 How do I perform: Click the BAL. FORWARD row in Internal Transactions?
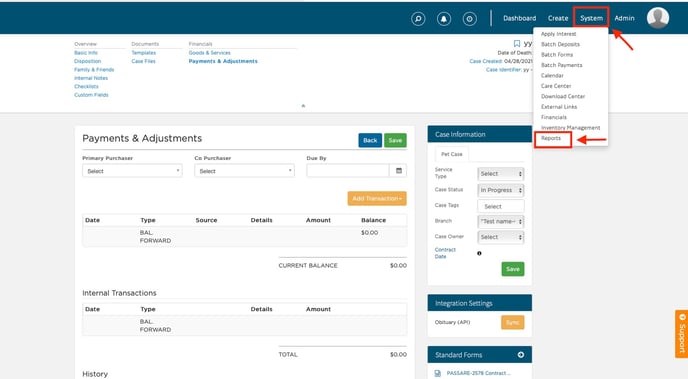(x=244, y=325)
